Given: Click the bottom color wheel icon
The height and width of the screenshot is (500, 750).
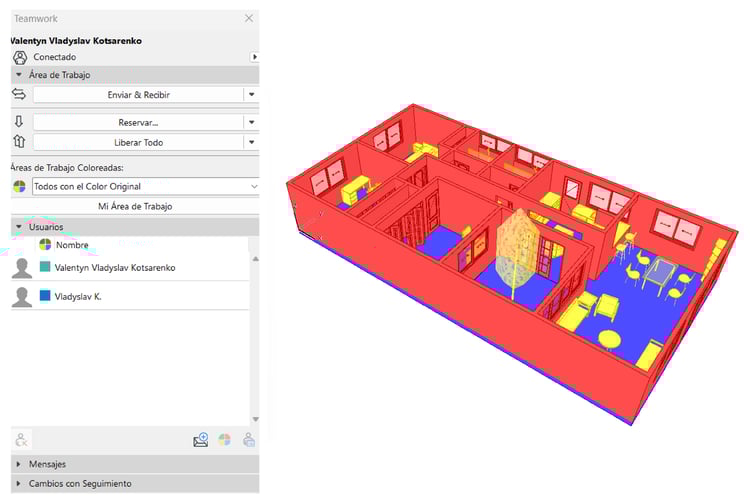Looking at the screenshot, I should click(x=224, y=440).
